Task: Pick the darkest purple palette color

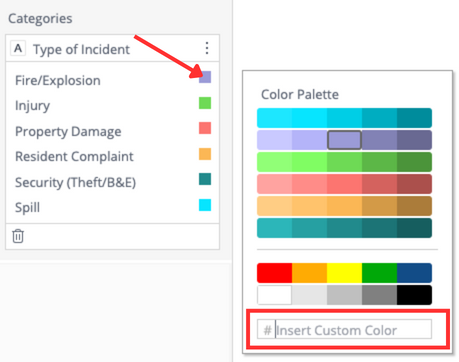Action: click(414, 140)
